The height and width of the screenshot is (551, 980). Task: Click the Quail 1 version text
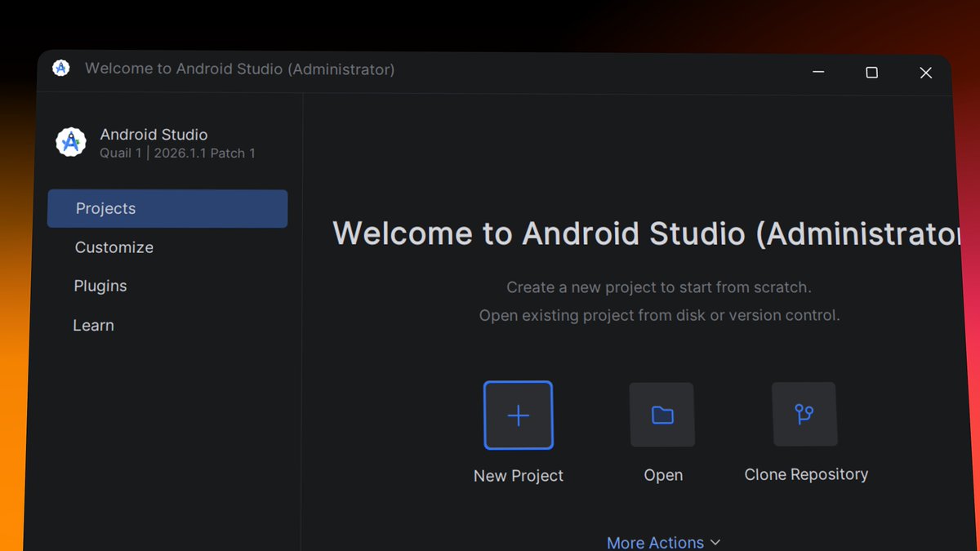[x=178, y=153]
